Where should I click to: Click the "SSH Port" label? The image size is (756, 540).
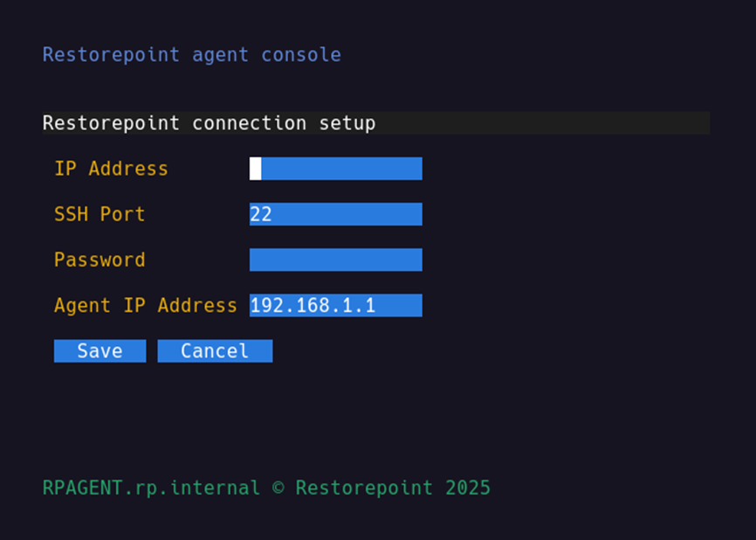tap(100, 214)
